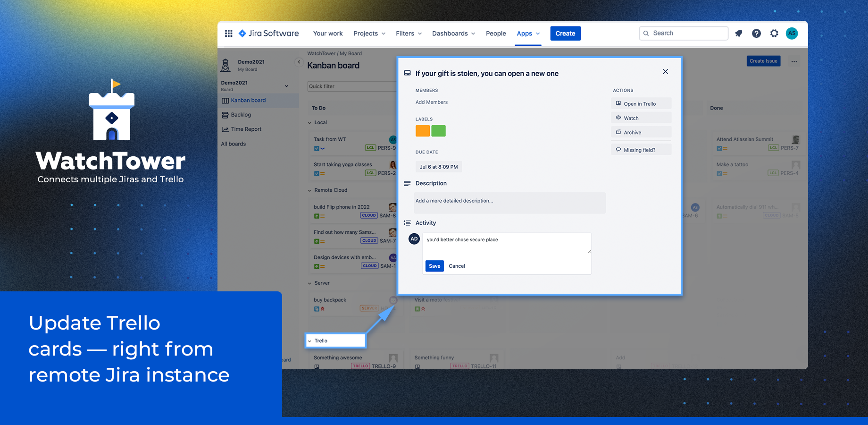Click the Search field
The image size is (868, 425).
pos(684,34)
